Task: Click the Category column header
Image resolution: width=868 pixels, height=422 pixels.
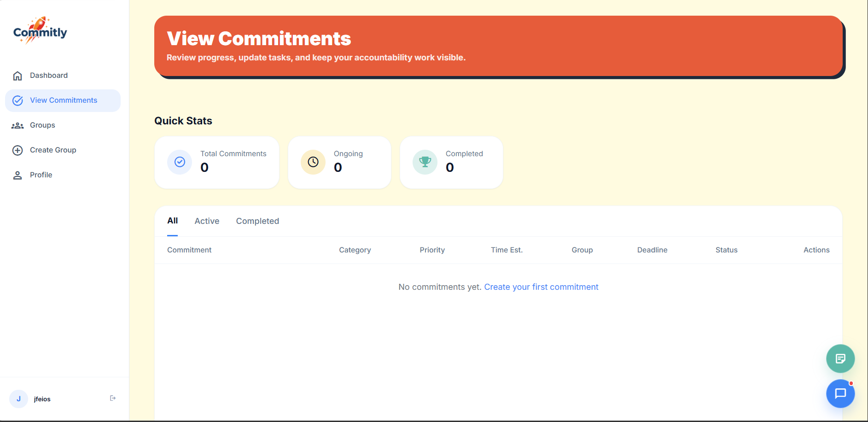Action: [355, 250]
